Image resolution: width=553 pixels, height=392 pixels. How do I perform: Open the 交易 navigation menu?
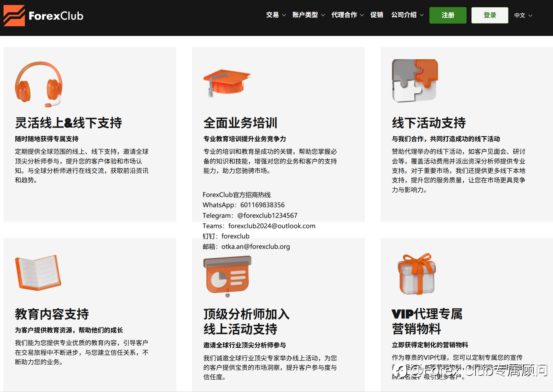(273, 15)
